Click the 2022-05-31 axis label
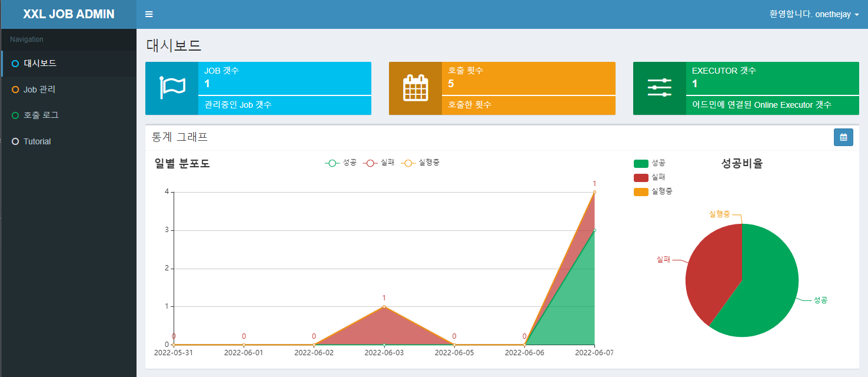 [174, 353]
